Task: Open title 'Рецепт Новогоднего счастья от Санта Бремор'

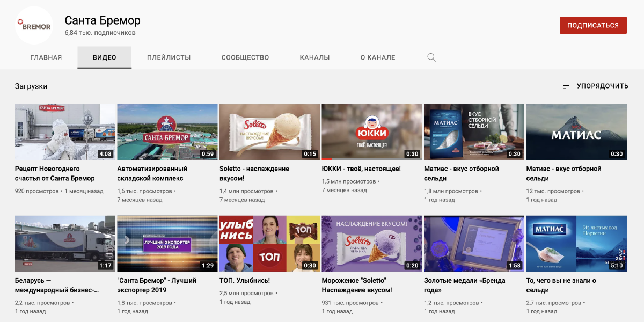Action: tap(55, 173)
